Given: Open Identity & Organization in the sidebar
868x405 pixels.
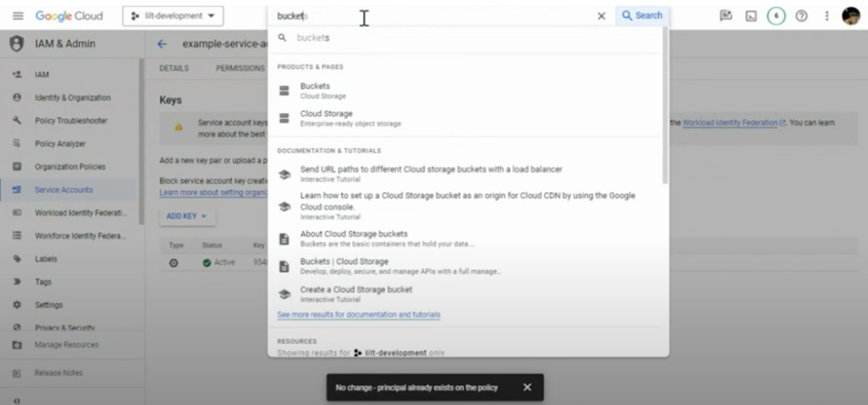Looking at the screenshot, I should 71,98.
